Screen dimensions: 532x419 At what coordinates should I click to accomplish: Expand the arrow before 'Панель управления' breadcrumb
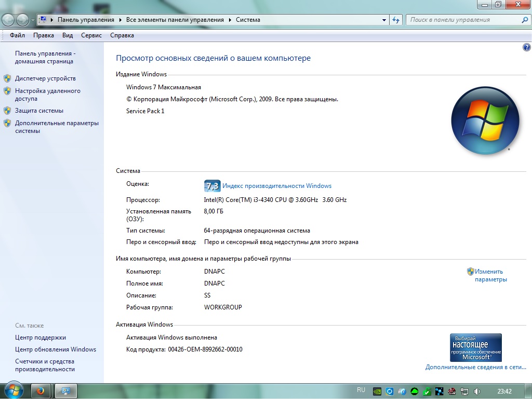52,20
